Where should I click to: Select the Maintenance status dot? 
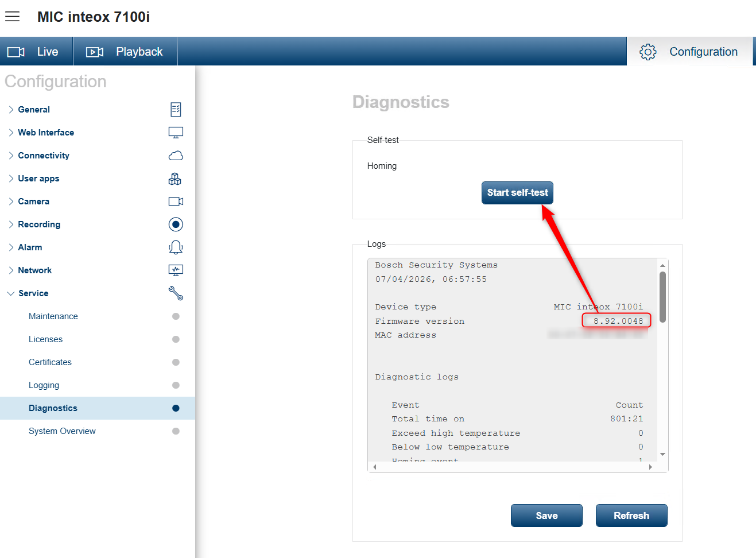176,316
